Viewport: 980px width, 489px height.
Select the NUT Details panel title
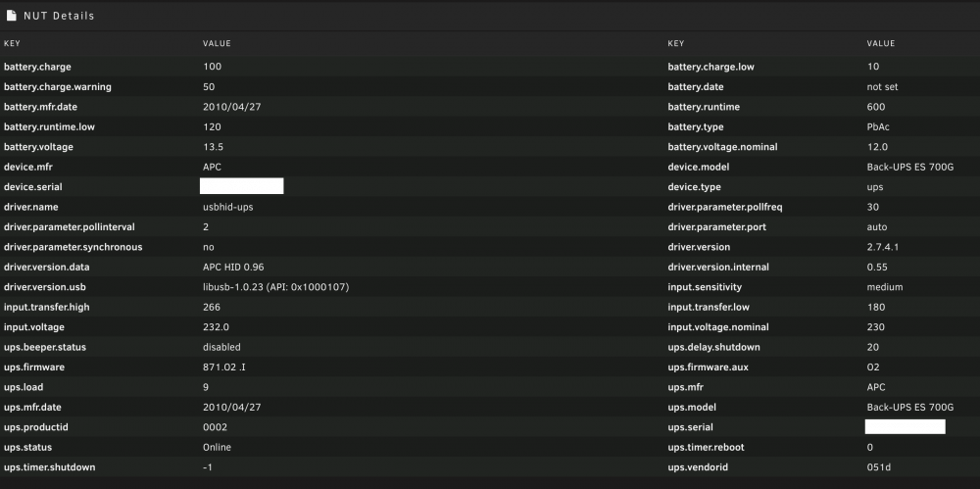(59, 16)
